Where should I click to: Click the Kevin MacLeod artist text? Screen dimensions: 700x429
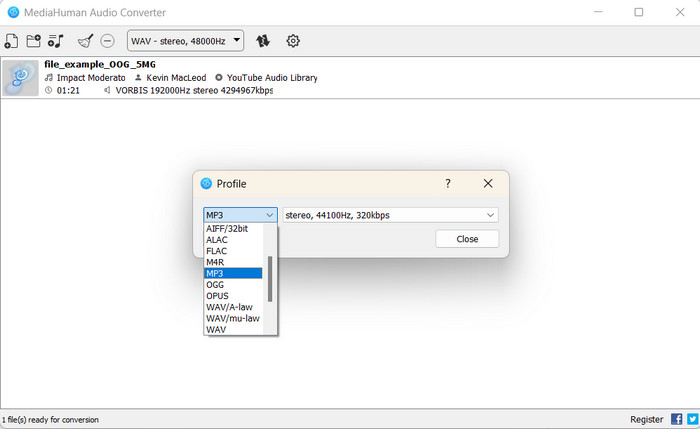point(176,78)
